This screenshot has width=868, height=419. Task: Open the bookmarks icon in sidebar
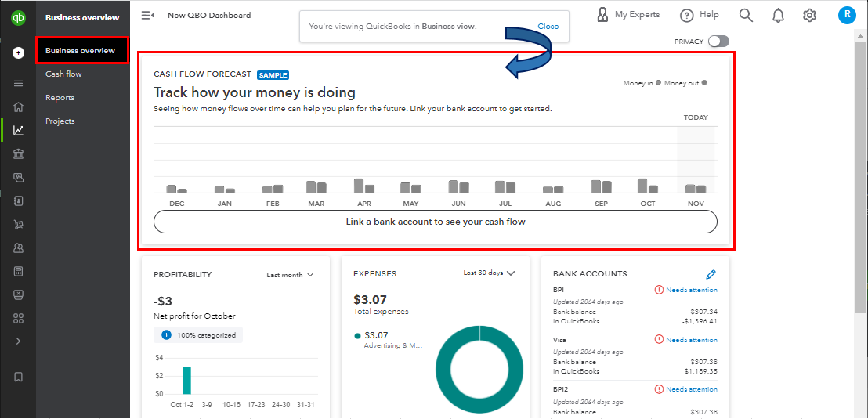(18, 377)
